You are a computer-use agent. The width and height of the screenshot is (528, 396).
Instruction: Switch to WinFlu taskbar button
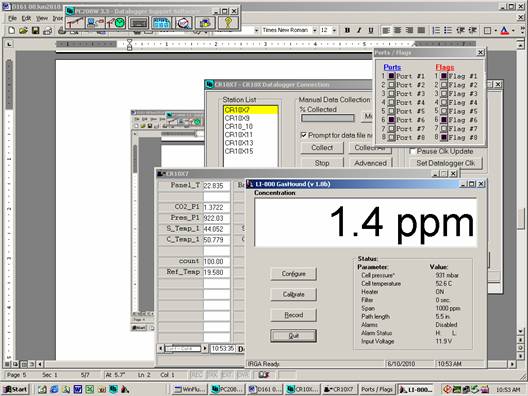point(190,390)
